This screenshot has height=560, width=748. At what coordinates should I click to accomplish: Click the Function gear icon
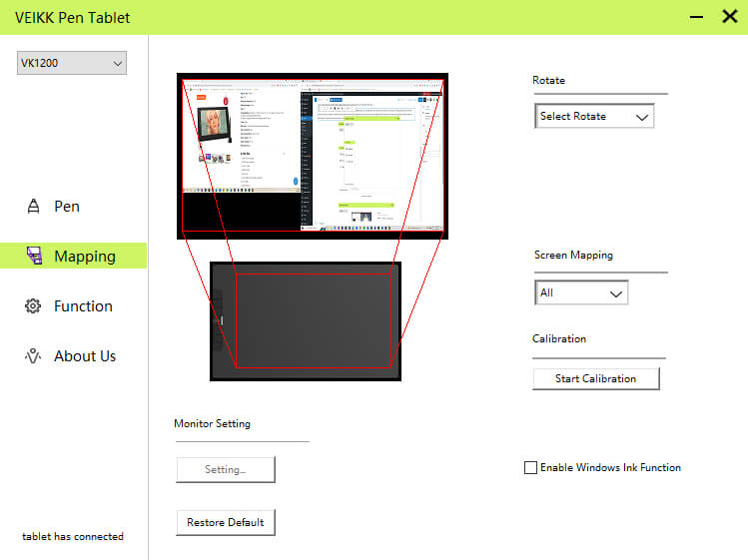[33, 306]
